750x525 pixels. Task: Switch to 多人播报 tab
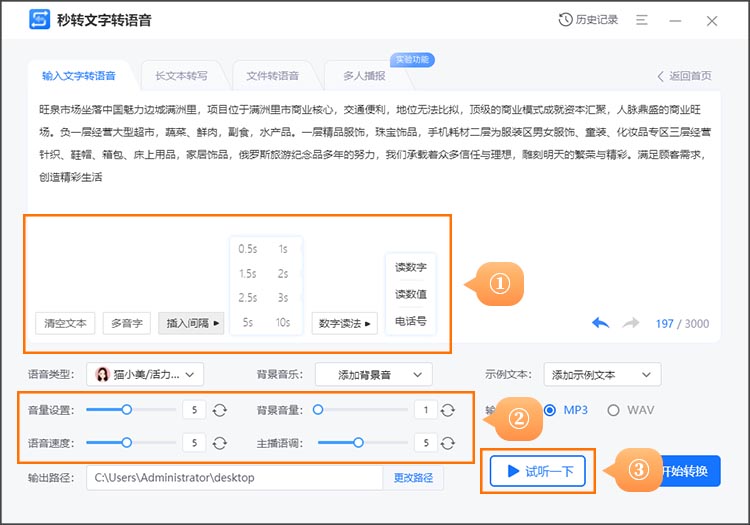(x=364, y=76)
